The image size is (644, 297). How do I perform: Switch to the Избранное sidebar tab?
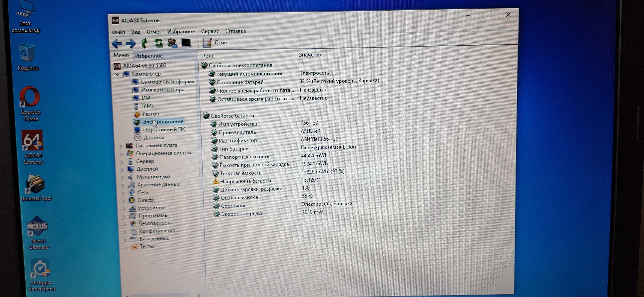pyautogui.click(x=149, y=56)
